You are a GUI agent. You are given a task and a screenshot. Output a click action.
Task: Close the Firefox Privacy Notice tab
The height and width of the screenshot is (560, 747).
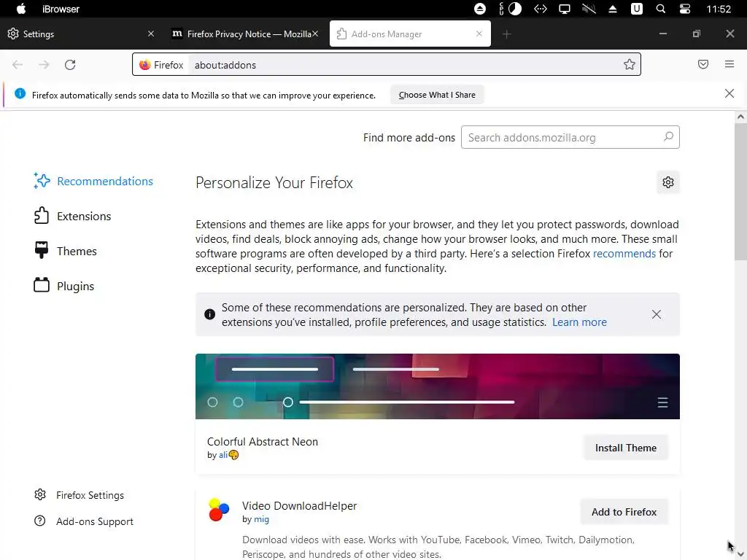pyautogui.click(x=315, y=34)
